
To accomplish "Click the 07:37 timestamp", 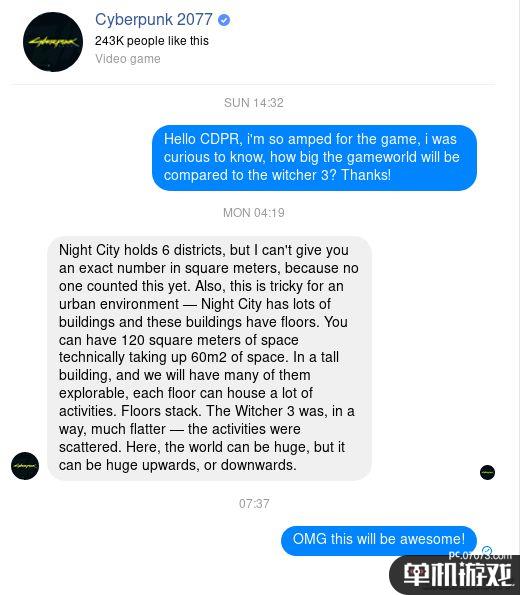I will pos(254,504).
